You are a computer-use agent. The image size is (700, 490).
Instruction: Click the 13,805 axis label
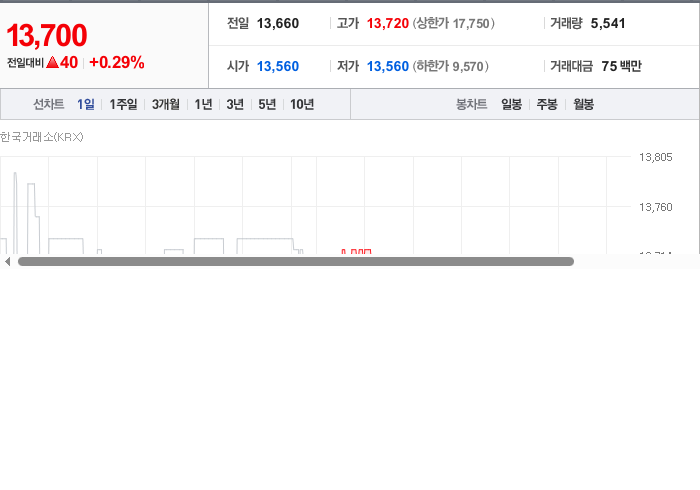(655, 157)
